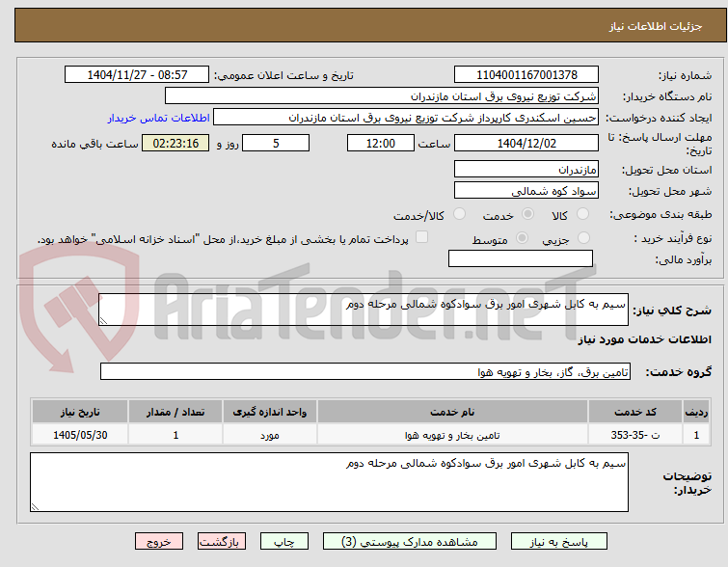Image resolution: width=728 pixels, height=567 pixels.
Task: Open مشاهده مدارک پیوستی (3) button
Action: [410, 542]
